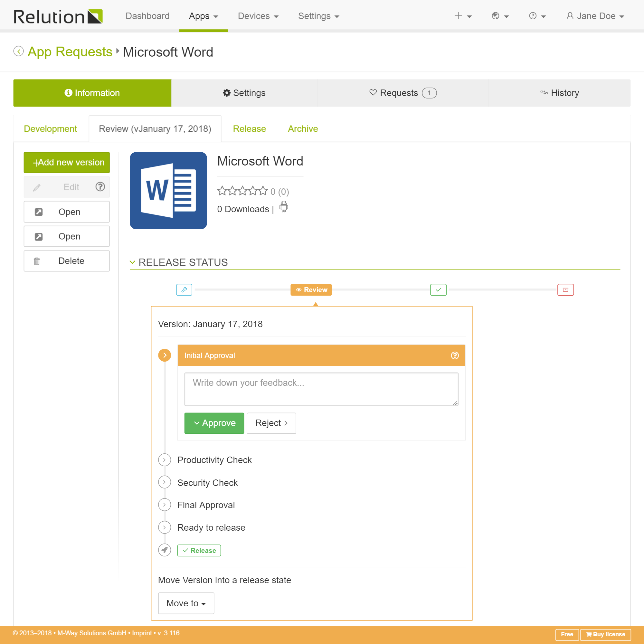644x644 pixels.
Task: Expand the Productivity Check step
Action: (165, 460)
